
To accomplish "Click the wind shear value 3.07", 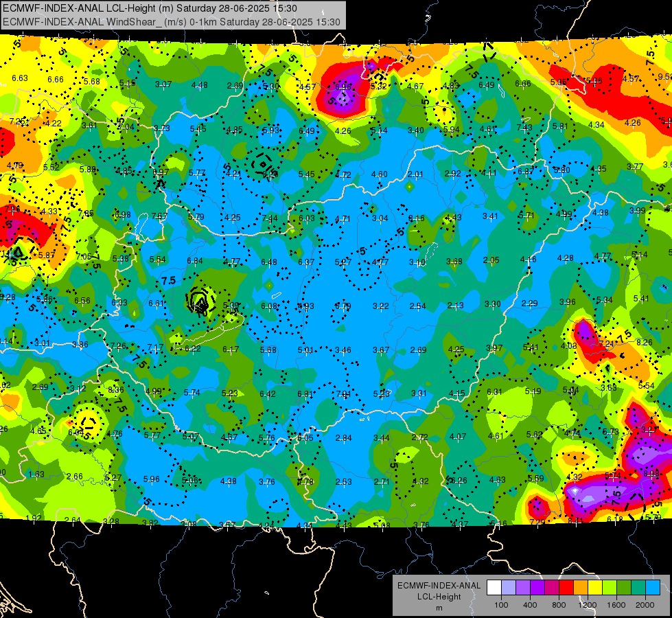I will [x=163, y=84].
